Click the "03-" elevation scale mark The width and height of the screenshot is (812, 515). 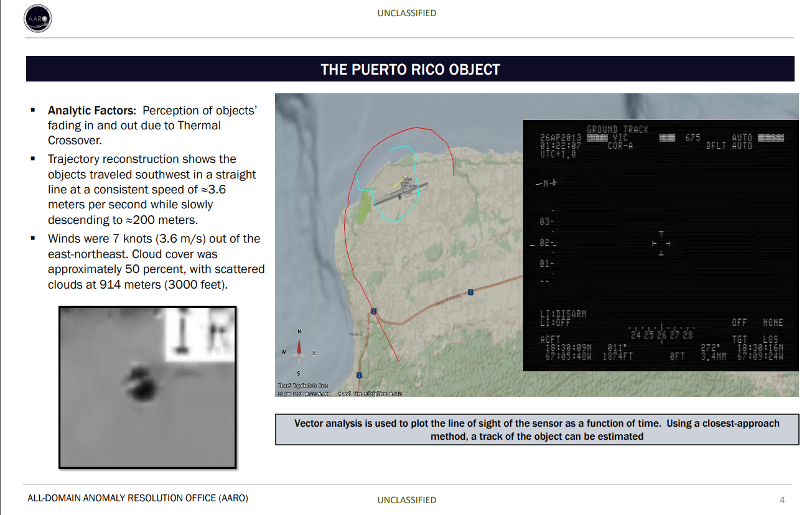(548, 222)
